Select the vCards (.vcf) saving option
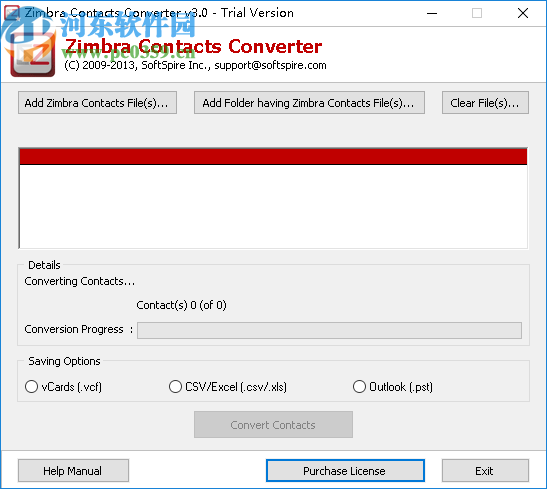 click(x=63, y=386)
